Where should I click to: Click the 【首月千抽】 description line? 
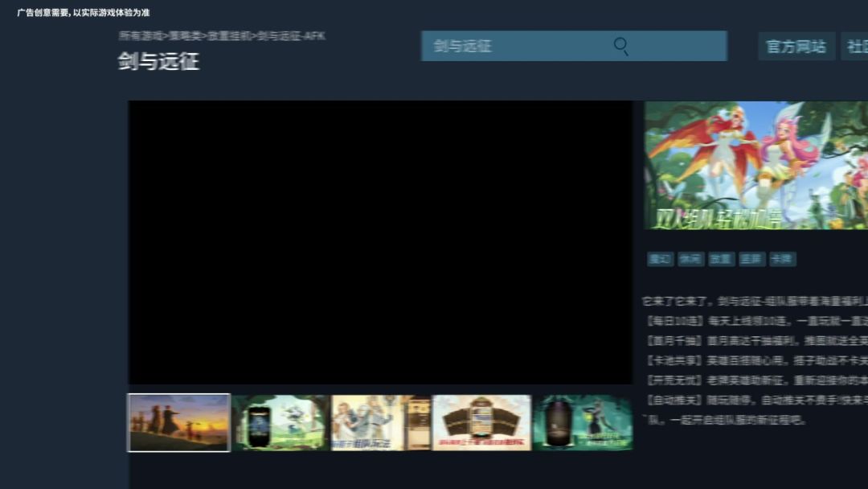click(756, 340)
